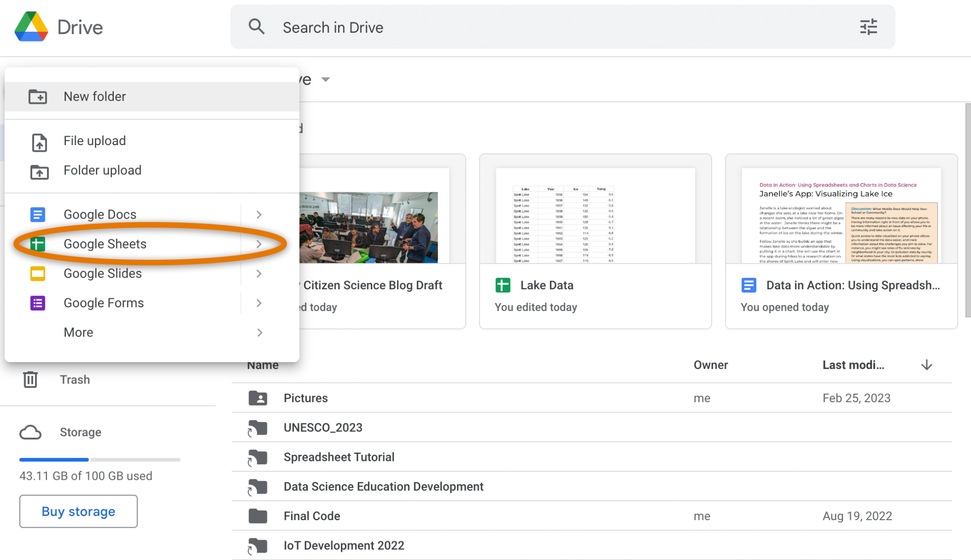Select Google Sheets menu entry
Screen dimensions: 971x560
click(152, 244)
